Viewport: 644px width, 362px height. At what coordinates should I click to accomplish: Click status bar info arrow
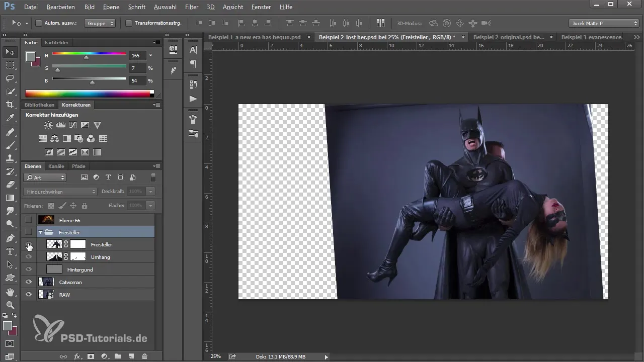(x=326, y=356)
